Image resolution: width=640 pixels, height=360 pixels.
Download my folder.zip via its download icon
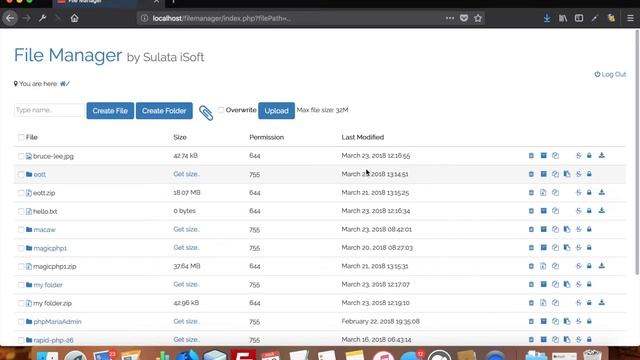click(x=602, y=303)
